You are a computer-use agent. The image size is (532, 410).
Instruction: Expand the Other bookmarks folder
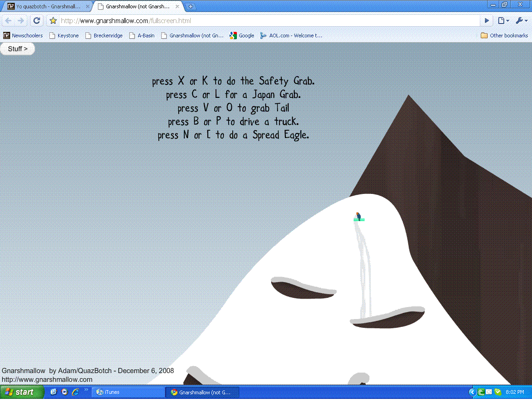pyautogui.click(x=504, y=36)
